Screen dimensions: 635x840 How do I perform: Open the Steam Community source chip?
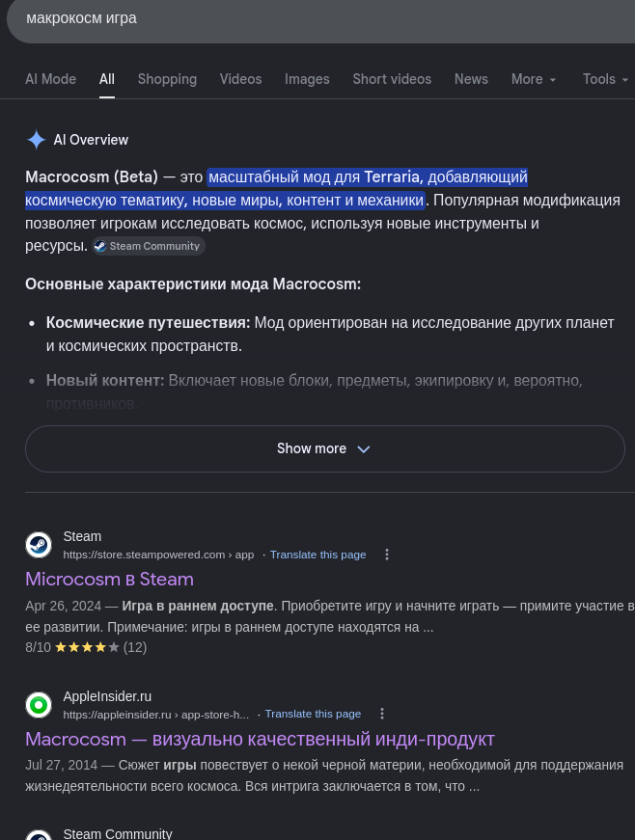tap(148, 246)
